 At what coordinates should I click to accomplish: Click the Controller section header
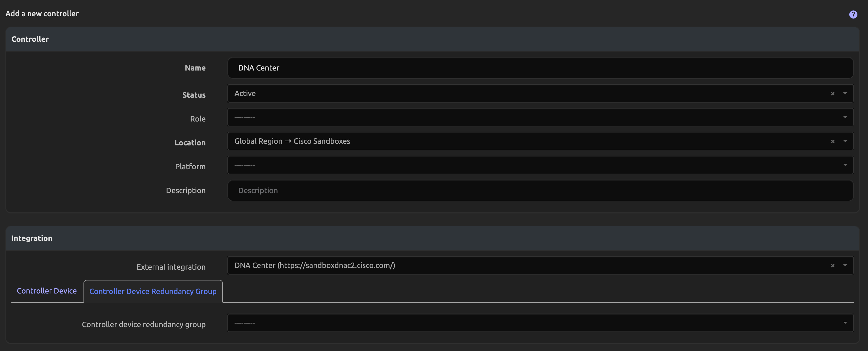(x=30, y=39)
